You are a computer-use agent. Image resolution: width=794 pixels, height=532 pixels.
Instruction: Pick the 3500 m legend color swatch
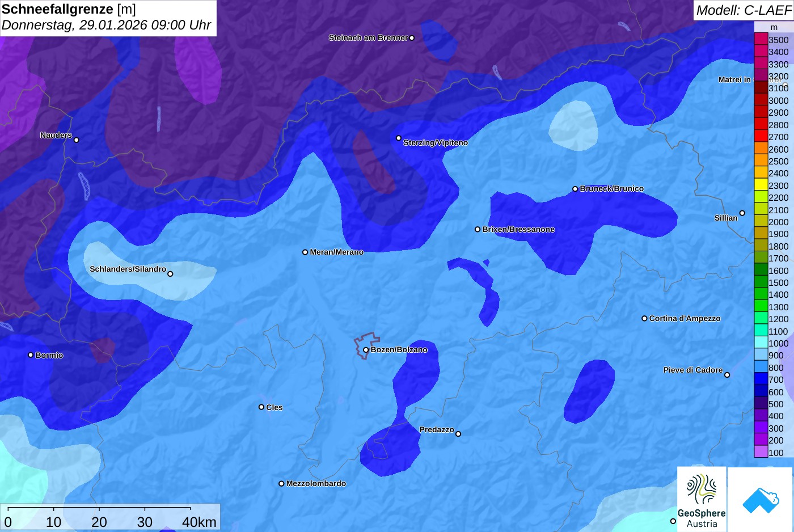(761, 39)
